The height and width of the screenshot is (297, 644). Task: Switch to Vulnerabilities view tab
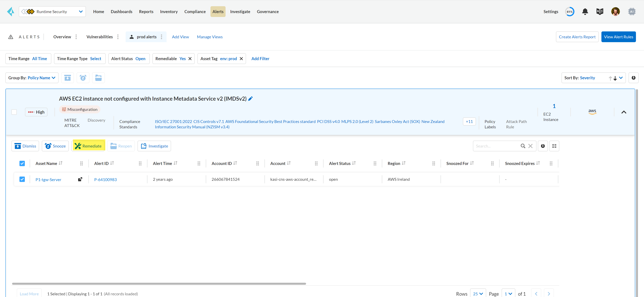(99, 37)
